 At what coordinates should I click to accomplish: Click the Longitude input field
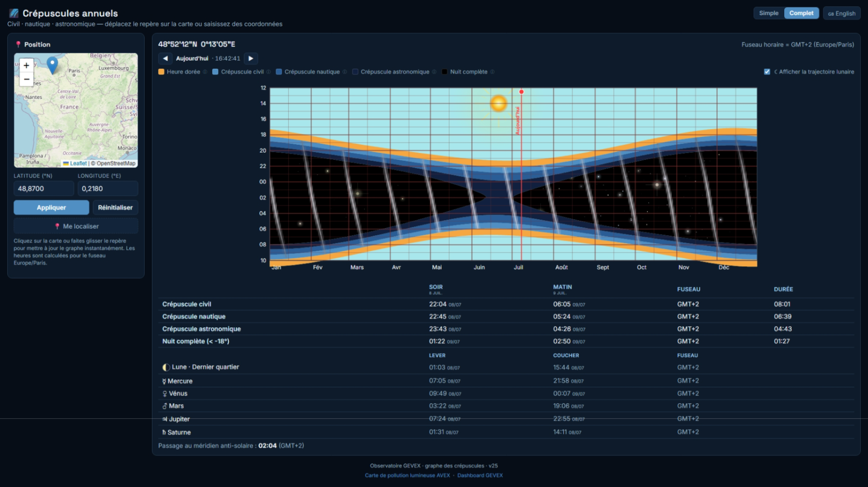coord(107,189)
